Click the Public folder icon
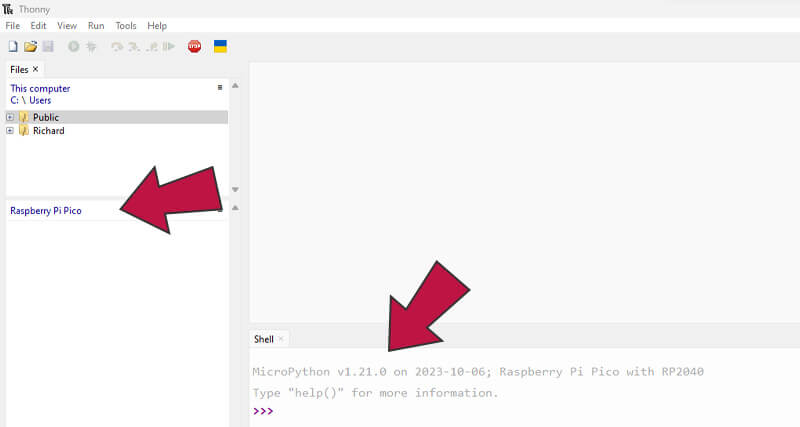 pos(23,117)
